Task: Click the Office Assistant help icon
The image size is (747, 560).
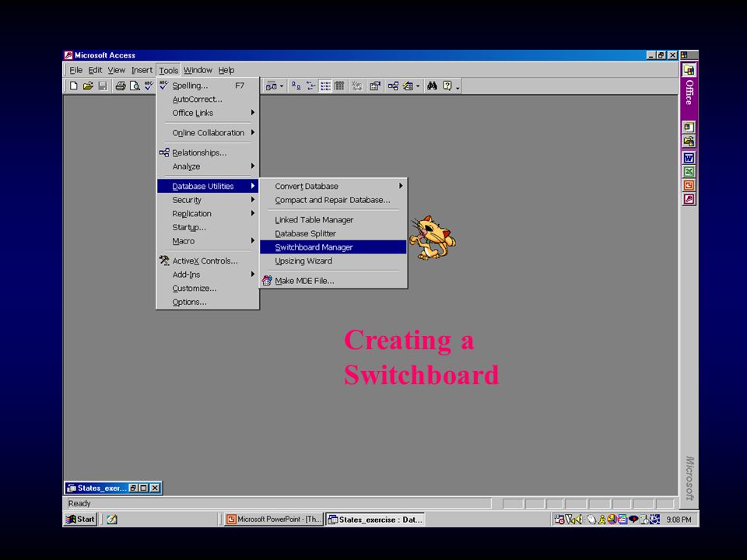Action: [x=447, y=86]
